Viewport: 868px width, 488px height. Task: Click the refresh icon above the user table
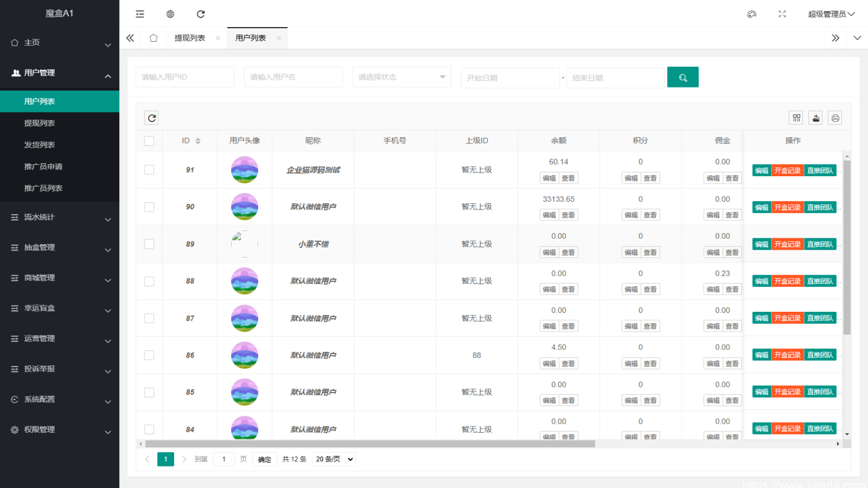pyautogui.click(x=151, y=117)
